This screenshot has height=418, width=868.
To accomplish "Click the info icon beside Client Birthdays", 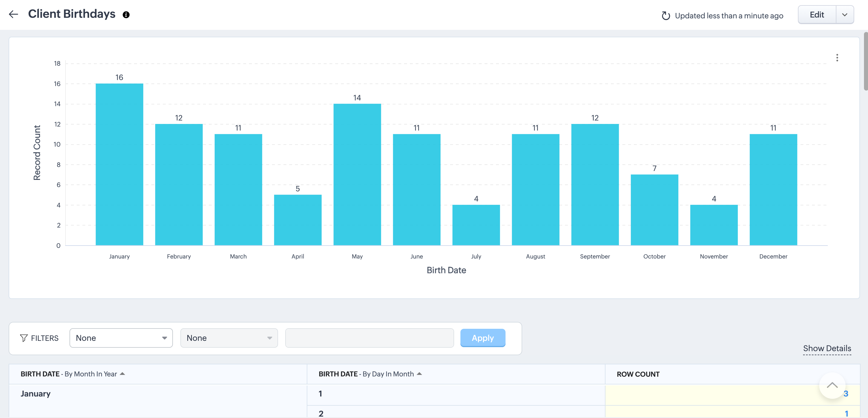I will [126, 15].
